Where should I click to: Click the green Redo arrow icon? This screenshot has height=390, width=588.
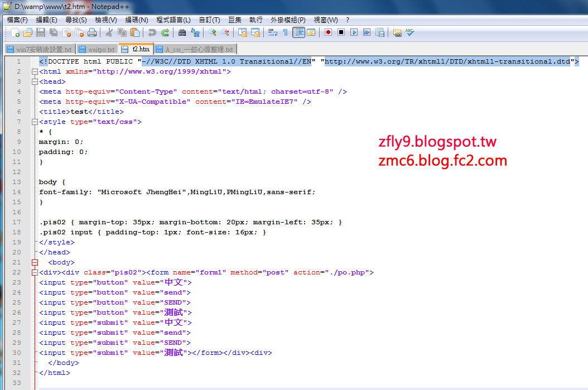coord(165,32)
